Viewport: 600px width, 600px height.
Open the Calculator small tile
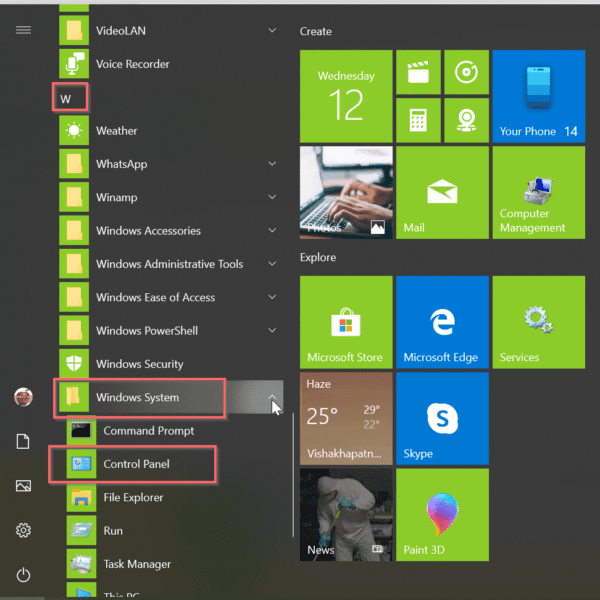417,120
